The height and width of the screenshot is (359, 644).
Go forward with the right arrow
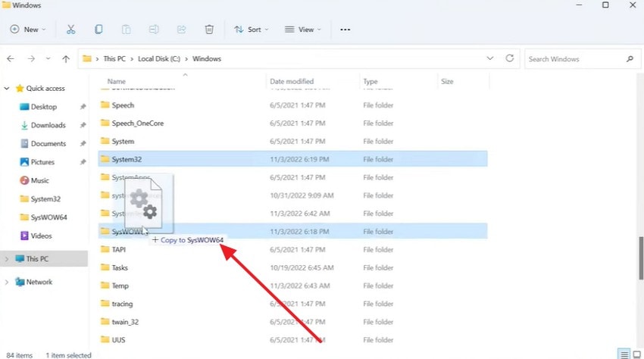pos(31,59)
